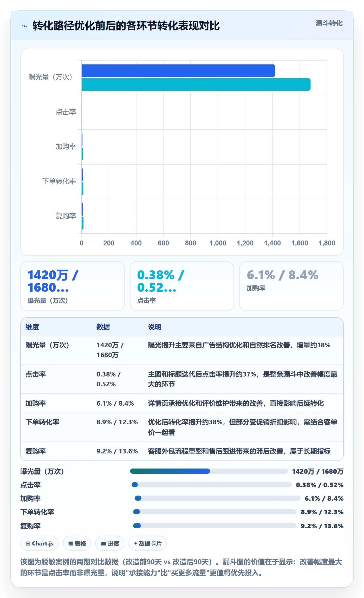The width and height of the screenshot is (364, 598).
Task: Select the 下单转化率 table row label
Action: (42, 422)
